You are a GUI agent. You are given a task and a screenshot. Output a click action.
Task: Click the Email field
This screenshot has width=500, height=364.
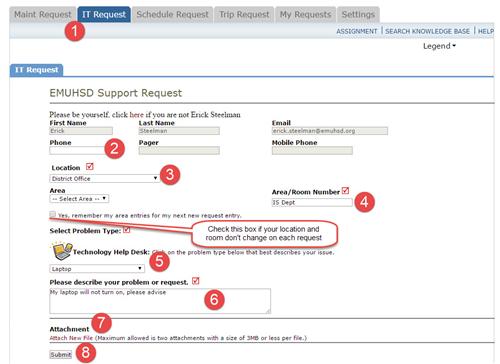(330, 131)
